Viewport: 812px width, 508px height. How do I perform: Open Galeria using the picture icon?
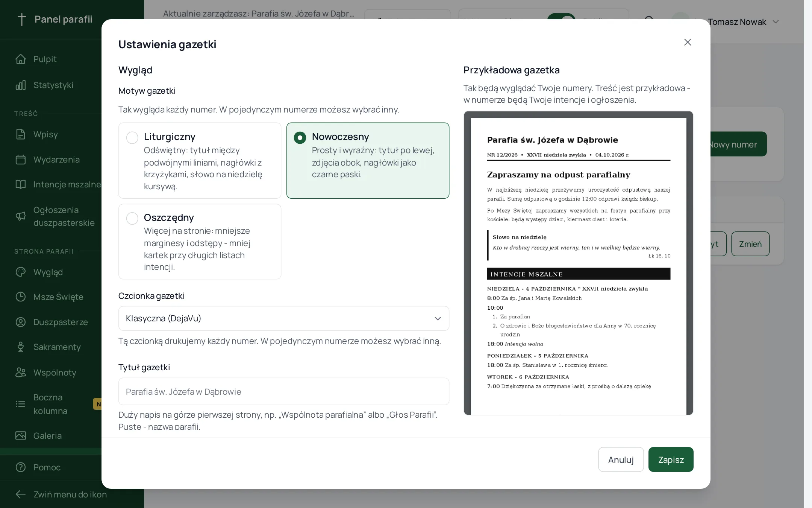(21, 436)
